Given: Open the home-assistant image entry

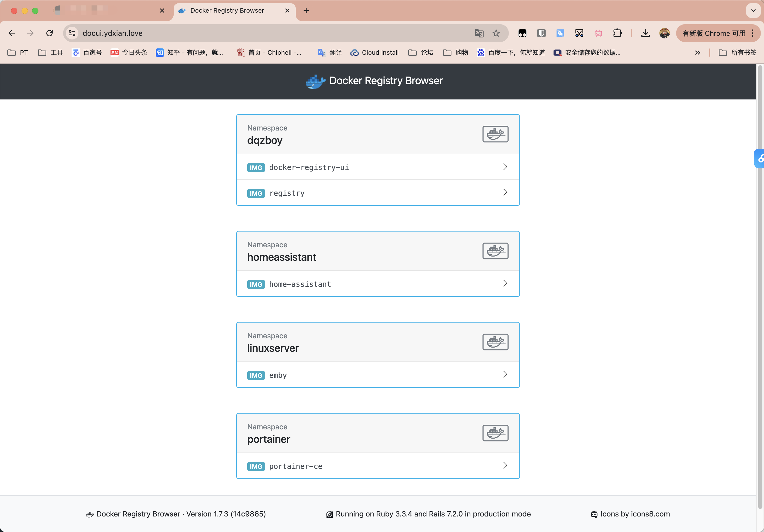Looking at the screenshot, I should tap(378, 284).
